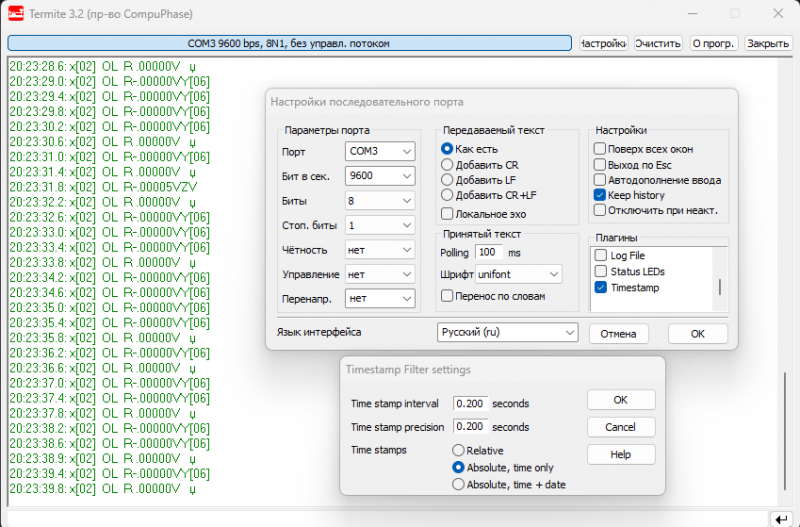Choose Relative time stamps option
The height and width of the screenshot is (527, 800).
(459, 451)
